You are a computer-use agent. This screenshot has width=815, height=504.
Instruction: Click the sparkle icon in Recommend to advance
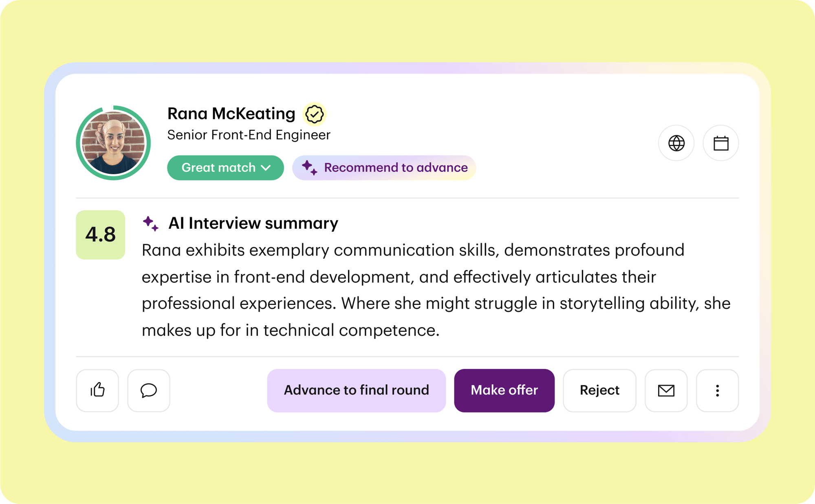pyautogui.click(x=309, y=167)
